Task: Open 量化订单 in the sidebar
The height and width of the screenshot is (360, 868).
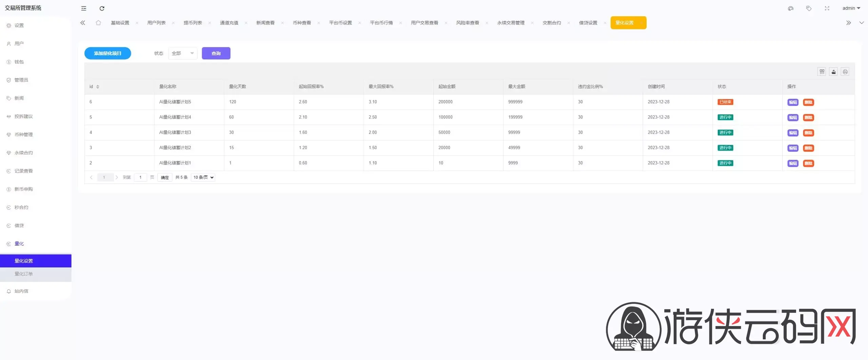Action: pyautogui.click(x=24, y=274)
